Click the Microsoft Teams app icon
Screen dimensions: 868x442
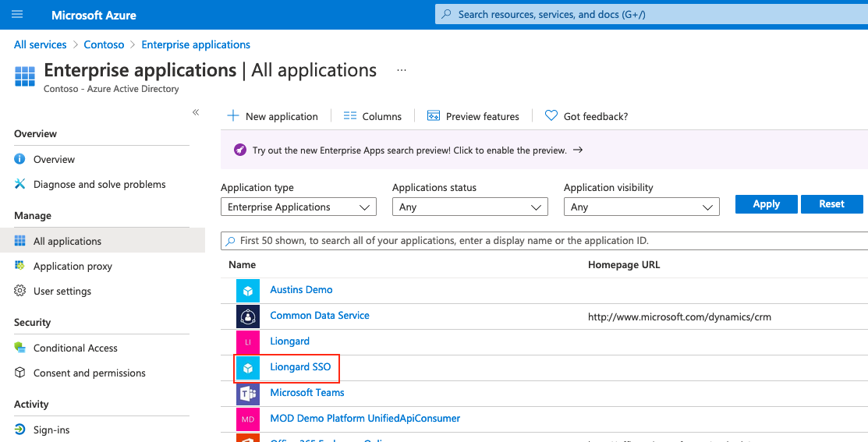click(248, 394)
